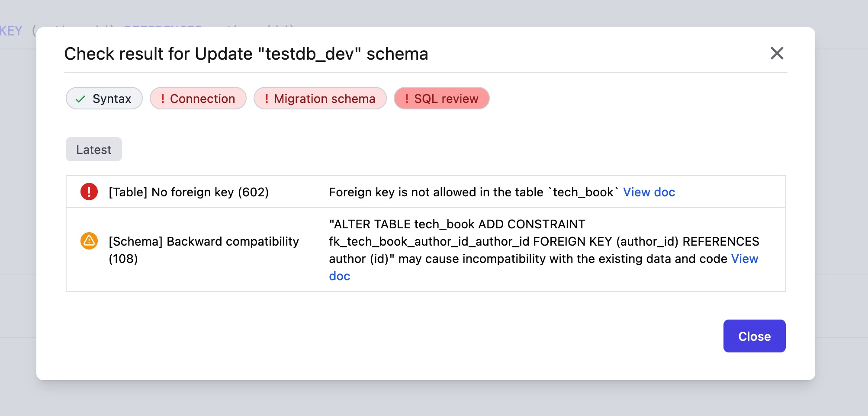Select the Migration schema status pill
This screenshot has height=416, width=868.
pos(320,99)
